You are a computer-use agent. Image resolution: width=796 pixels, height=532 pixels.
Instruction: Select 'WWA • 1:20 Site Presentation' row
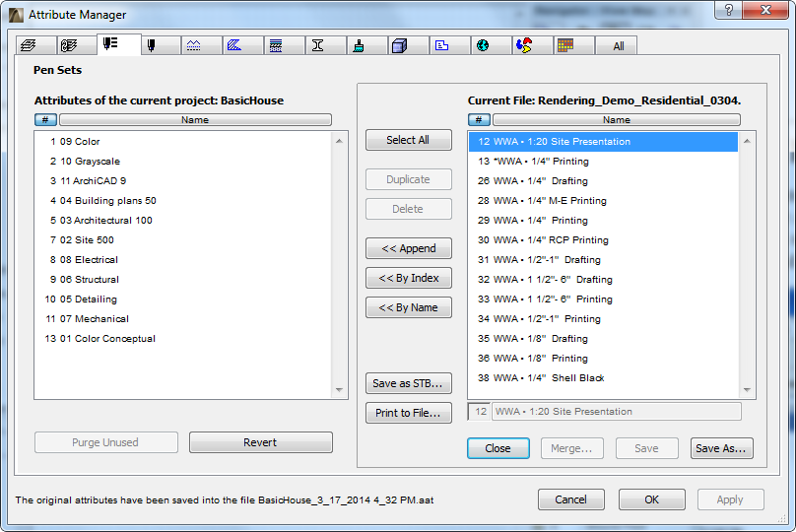coord(603,142)
